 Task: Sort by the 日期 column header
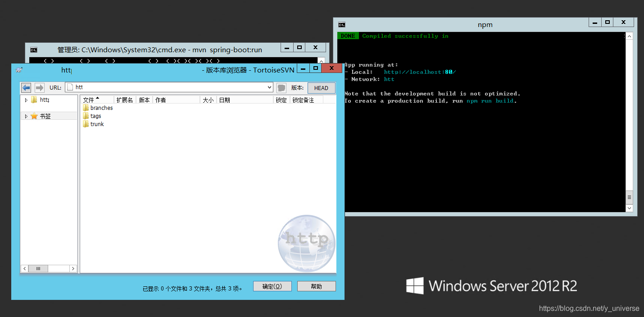coord(245,100)
